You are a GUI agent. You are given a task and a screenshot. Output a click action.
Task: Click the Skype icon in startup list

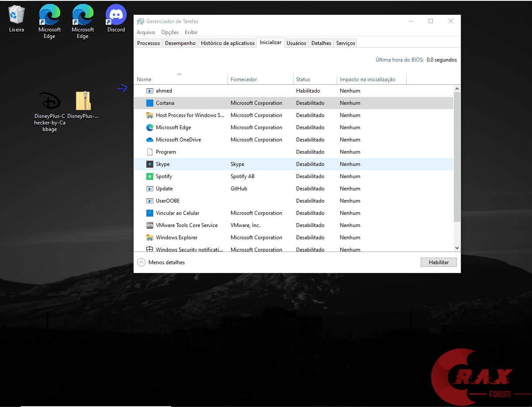coord(150,164)
